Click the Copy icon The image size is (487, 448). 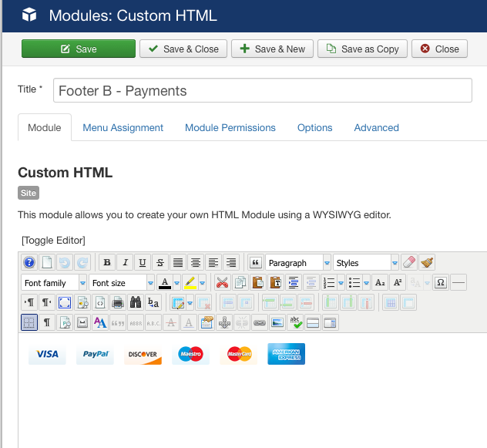pyautogui.click(x=240, y=283)
